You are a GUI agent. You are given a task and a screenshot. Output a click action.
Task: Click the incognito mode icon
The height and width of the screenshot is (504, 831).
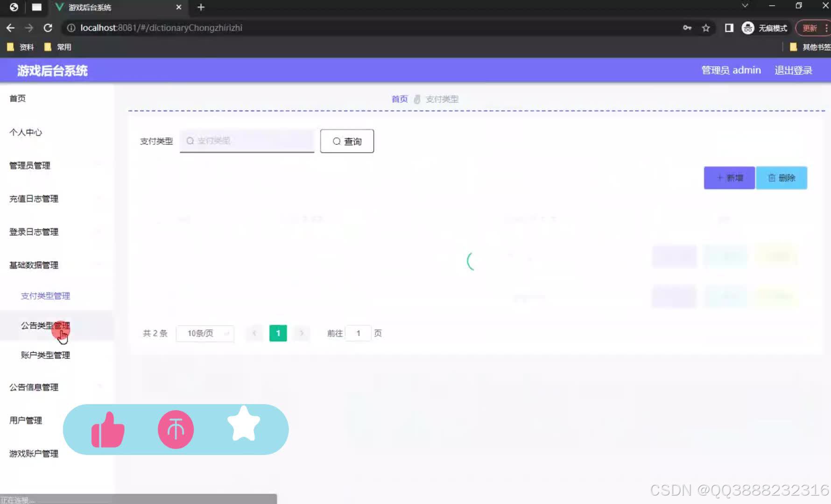click(x=747, y=28)
